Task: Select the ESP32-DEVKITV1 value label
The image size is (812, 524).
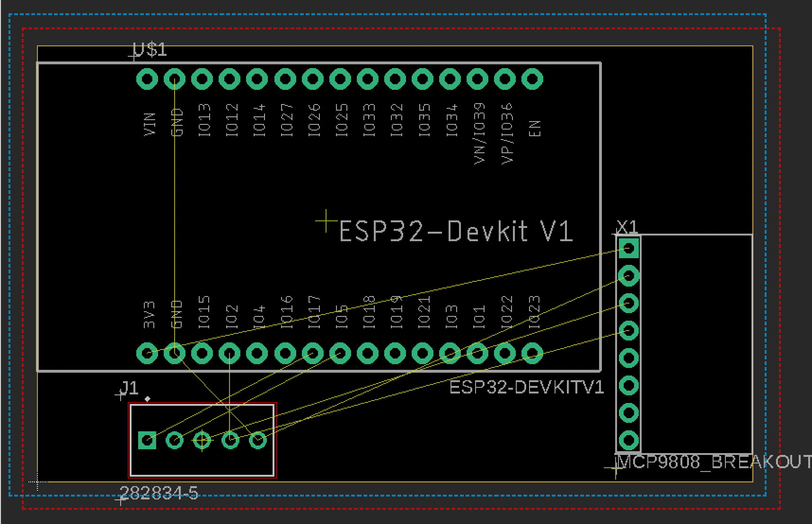Action: point(527,387)
